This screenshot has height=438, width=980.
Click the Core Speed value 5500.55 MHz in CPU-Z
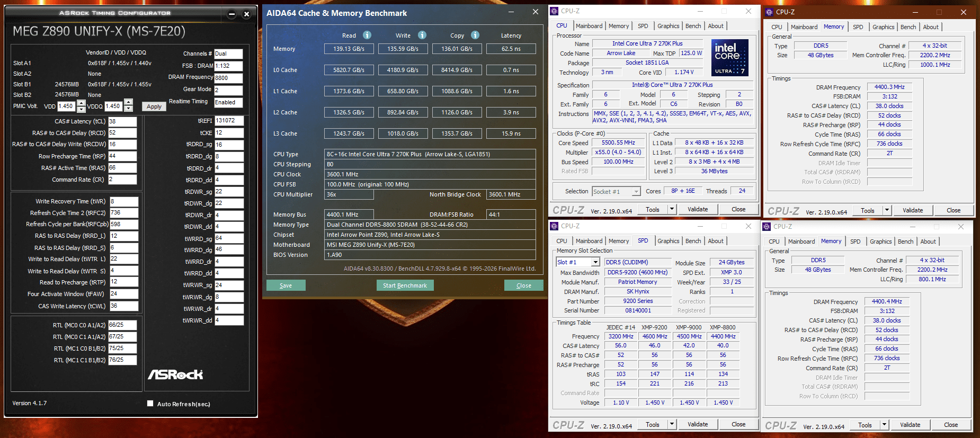pyautogui.click(x=618, y=143)
